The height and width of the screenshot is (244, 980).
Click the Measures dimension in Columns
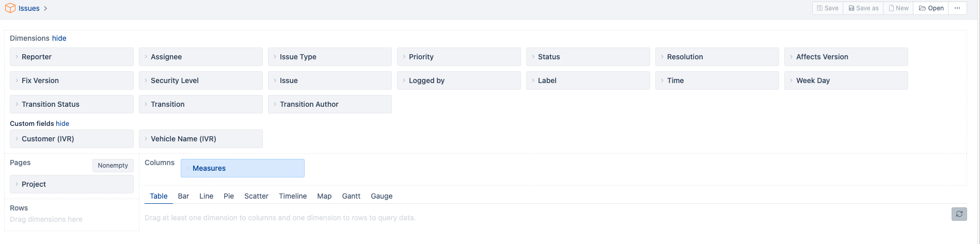click(243, 168)
